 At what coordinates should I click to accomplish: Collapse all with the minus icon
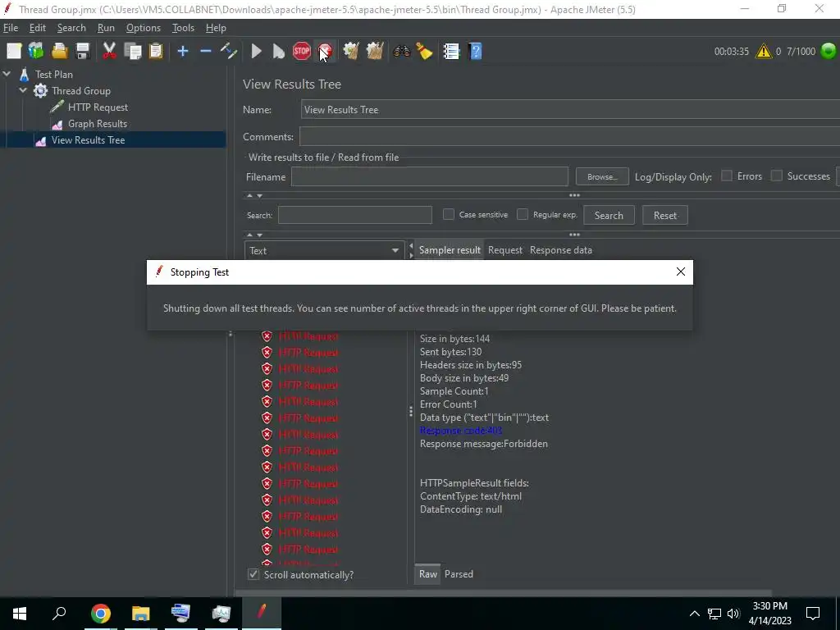click(206, 52)
